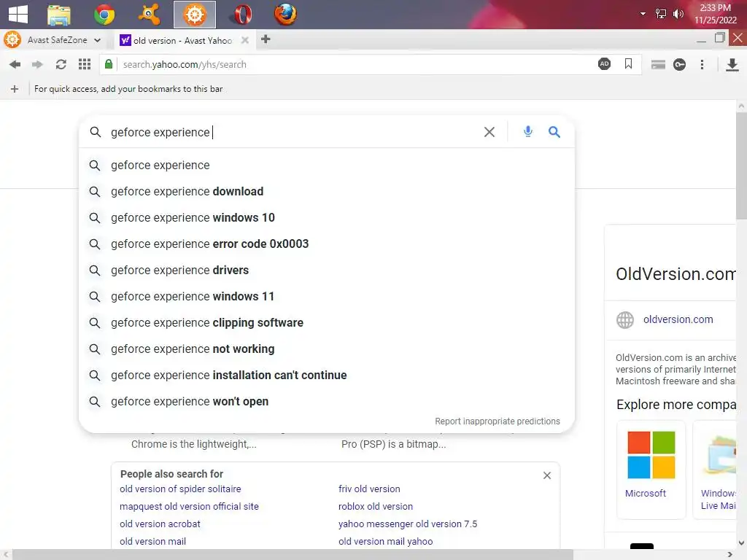The height and width of the screenshot is (560, 747).
Task: Open the apps grid button
Action: tap(85, 64)
